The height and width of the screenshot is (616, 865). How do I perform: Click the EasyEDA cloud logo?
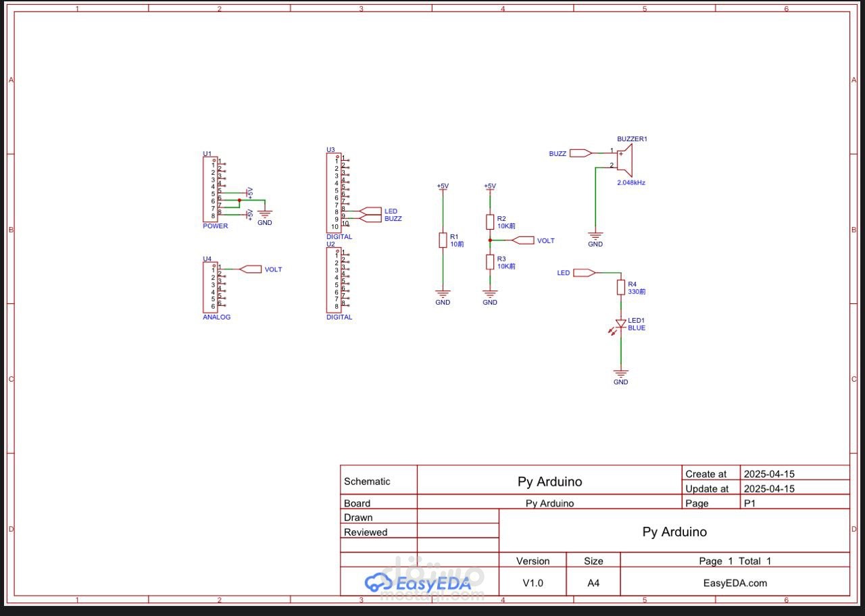378,582
